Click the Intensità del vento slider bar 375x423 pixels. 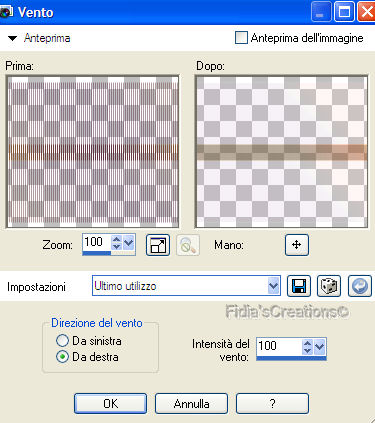(291, 358)
